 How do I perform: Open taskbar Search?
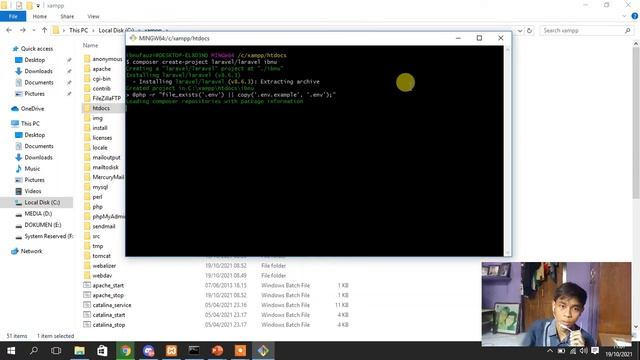coord(34,351)
